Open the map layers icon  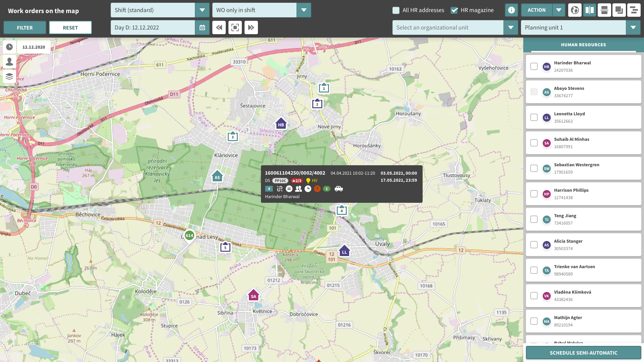point(9,76)
